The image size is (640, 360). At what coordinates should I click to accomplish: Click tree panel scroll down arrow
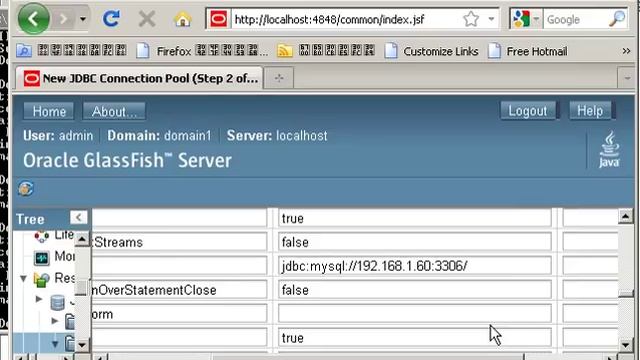(x=82, y=346)
